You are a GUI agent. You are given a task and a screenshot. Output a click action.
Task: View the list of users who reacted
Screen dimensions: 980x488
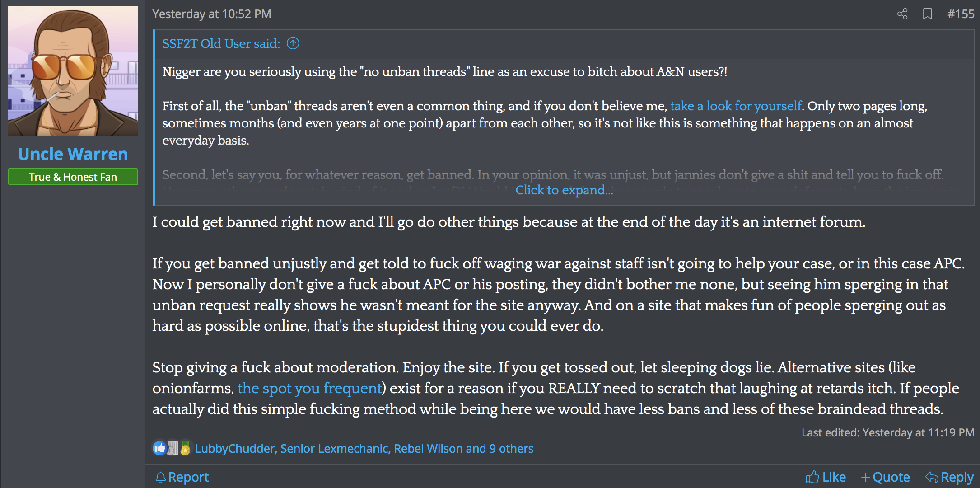point(364,449)
